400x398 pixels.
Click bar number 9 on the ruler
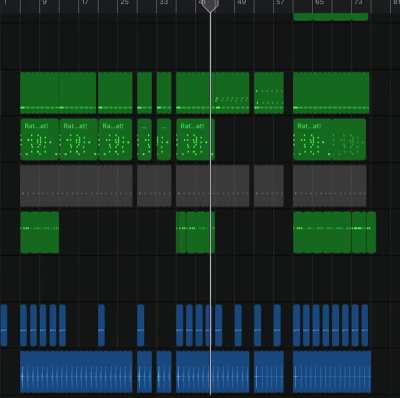pyautogui.click(x=45, y=3)
